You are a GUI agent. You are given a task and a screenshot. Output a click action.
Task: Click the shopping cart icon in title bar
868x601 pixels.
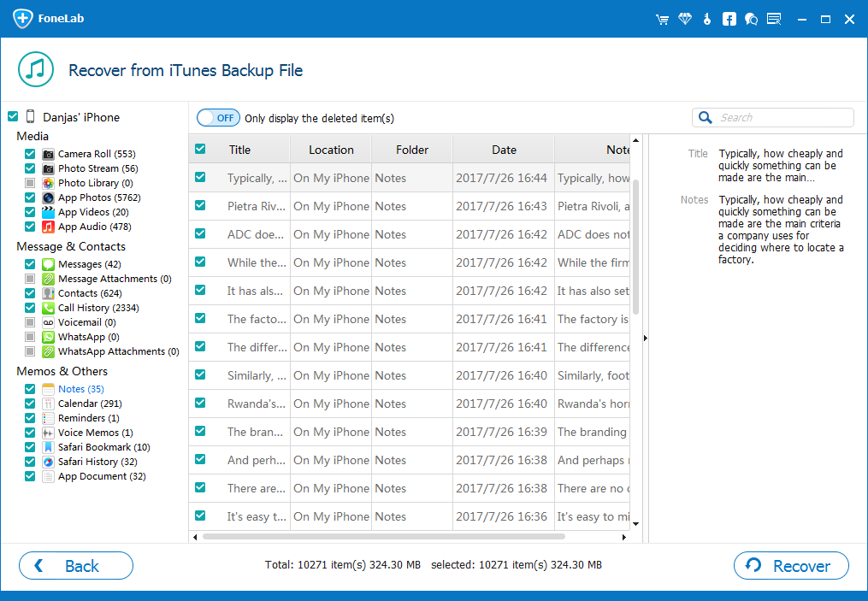point(662,20)
